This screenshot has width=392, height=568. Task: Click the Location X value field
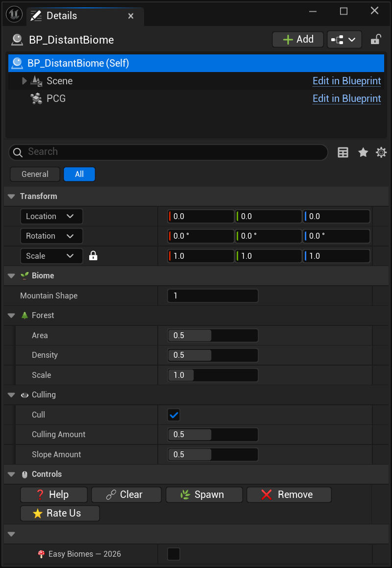pyautogui.click(x=201, y=216)
